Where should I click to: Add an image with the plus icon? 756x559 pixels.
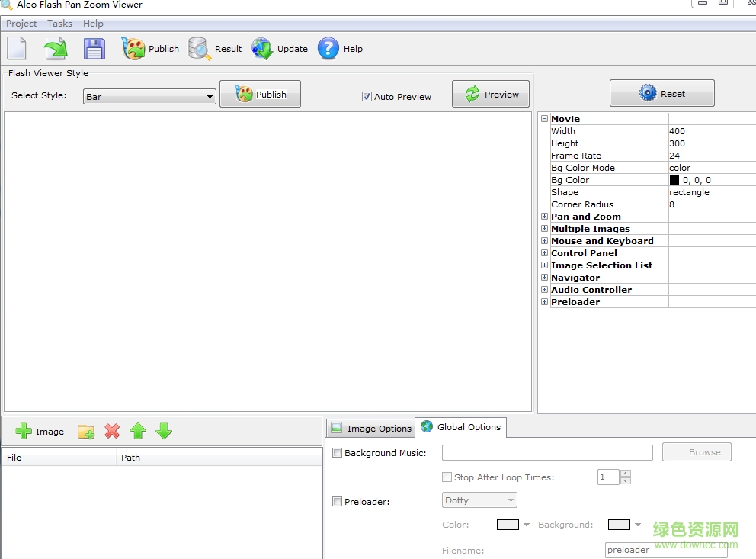23,431
